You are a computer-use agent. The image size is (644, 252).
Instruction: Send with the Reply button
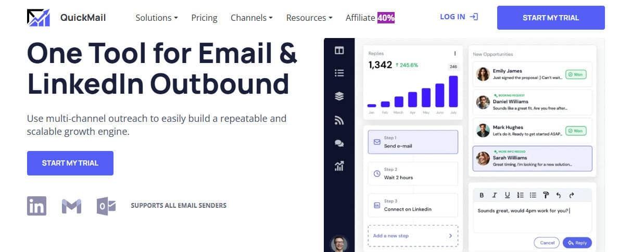pyautogui.click(x=577, y=243)
